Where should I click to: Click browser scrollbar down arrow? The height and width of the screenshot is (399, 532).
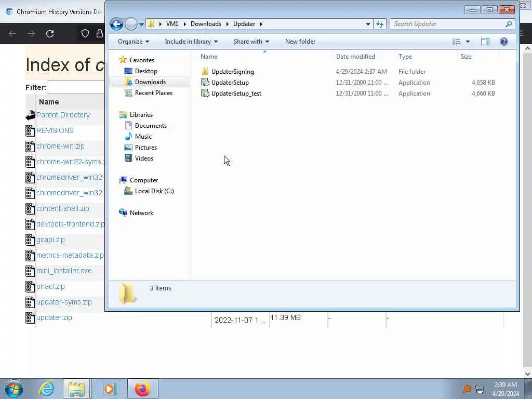(528, 374)
